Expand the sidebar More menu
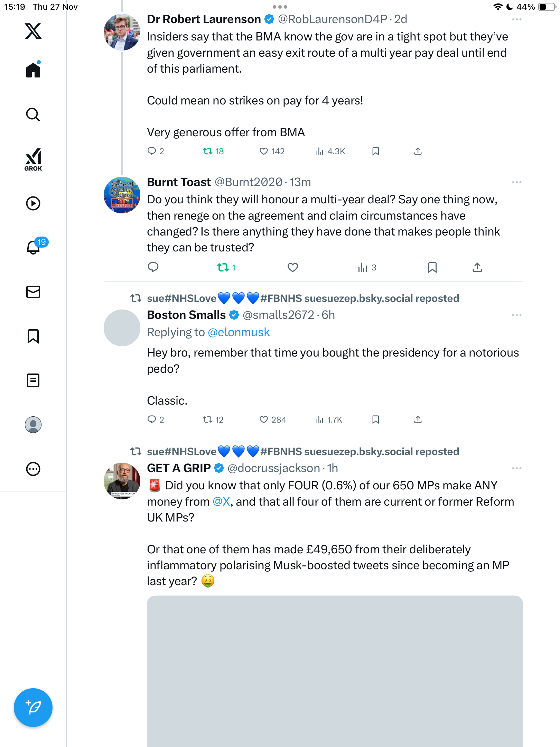 [33, 469]
